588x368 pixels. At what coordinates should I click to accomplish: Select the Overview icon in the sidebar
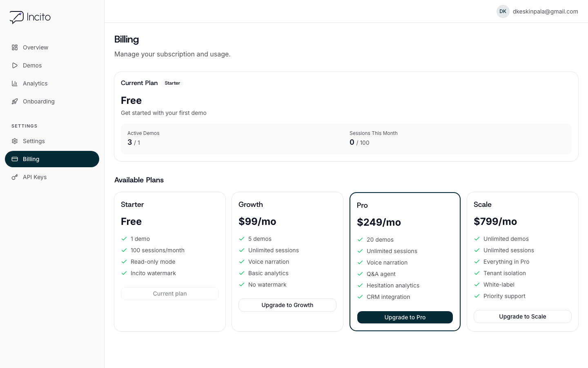point(15,47)
